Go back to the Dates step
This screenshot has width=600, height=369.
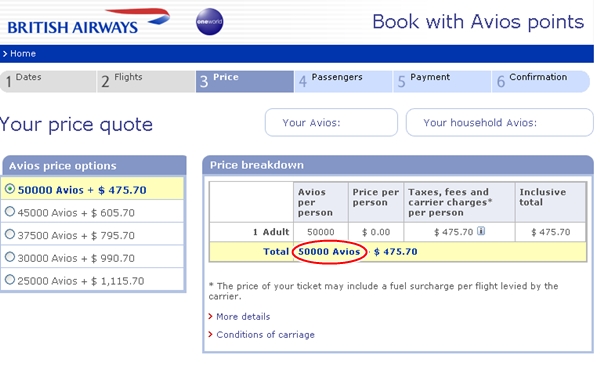pyautogui.click(x=48, y=81)
